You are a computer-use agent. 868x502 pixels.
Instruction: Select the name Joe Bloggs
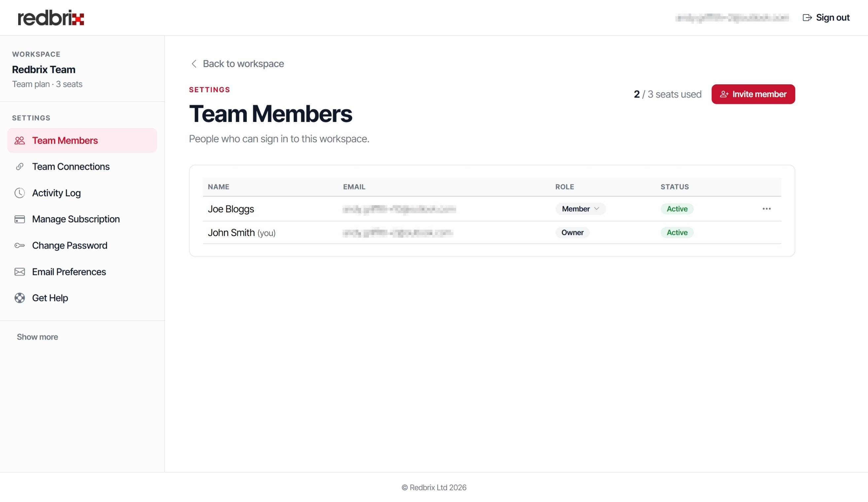(x=231, y=209)
